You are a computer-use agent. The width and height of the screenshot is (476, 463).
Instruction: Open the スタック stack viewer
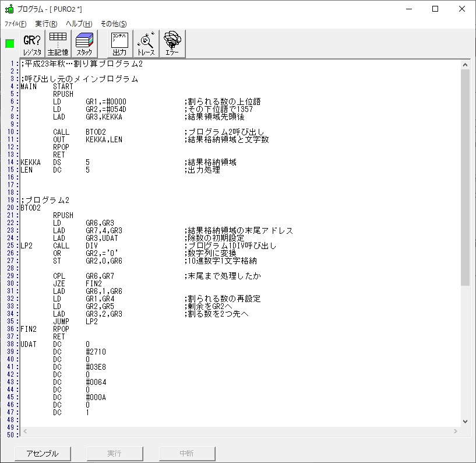pos(84,44)
